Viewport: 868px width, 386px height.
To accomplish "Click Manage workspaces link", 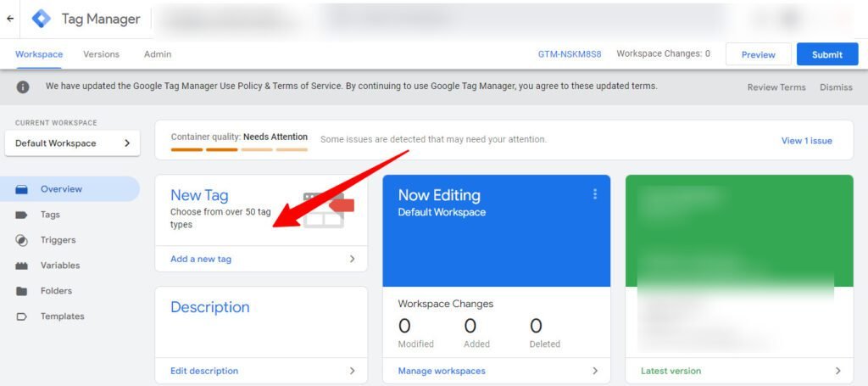I will [442, 371].
